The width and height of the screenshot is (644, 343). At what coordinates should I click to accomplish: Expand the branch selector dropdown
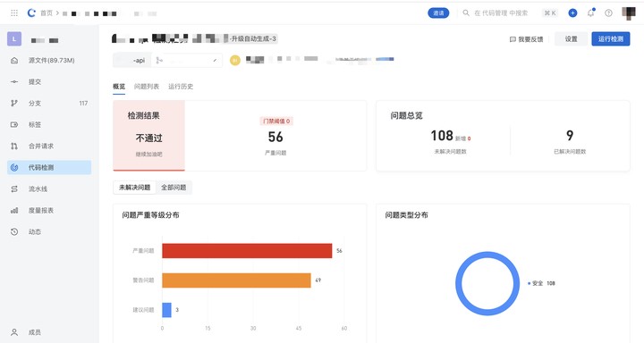tap(187, 61)
